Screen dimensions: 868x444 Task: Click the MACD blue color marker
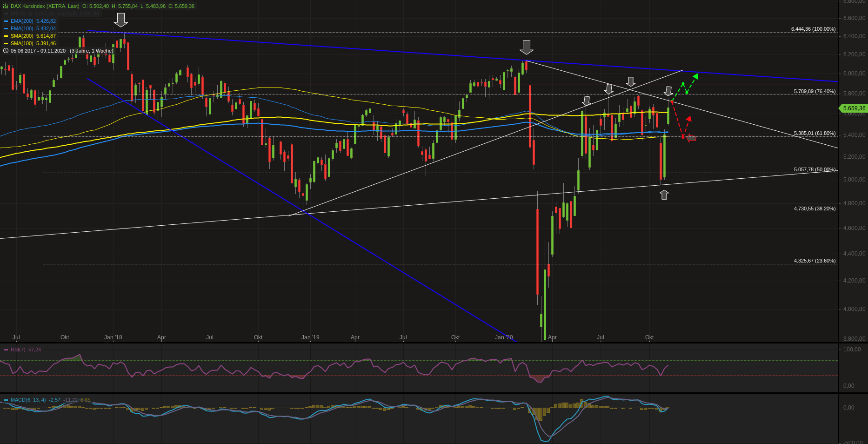(x=6, y=400)
